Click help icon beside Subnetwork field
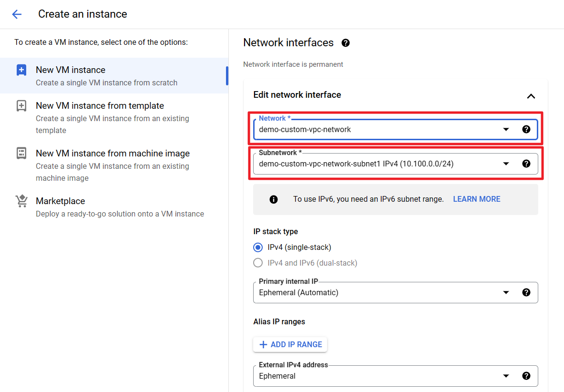 coord(526,164)
